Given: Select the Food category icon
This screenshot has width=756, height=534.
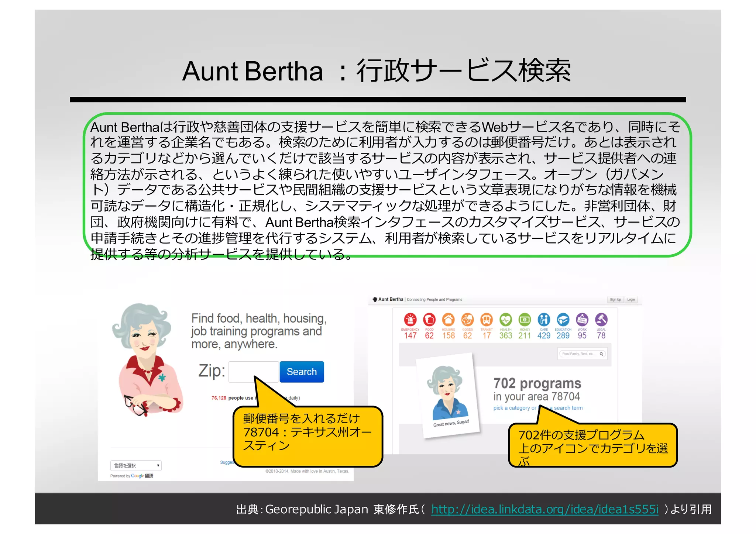Looking at the screenshot, I should tap(429, 320).
